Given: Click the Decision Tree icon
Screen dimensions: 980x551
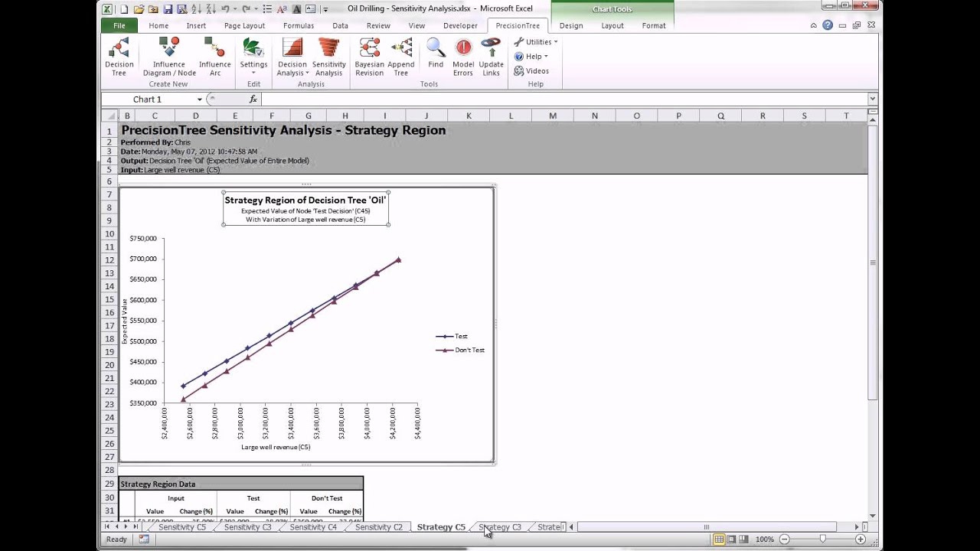Looking at the screenshot, I should click(x=119, y=57).
